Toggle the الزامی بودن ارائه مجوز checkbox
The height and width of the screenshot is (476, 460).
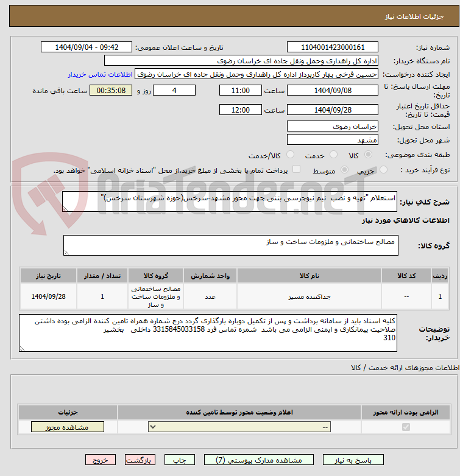[406, 427]
